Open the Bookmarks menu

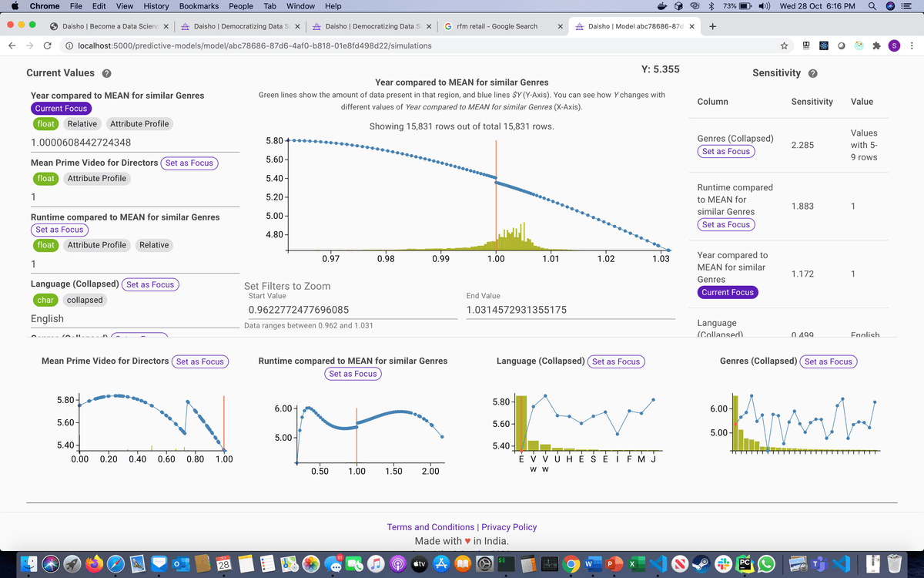point(199,6)
